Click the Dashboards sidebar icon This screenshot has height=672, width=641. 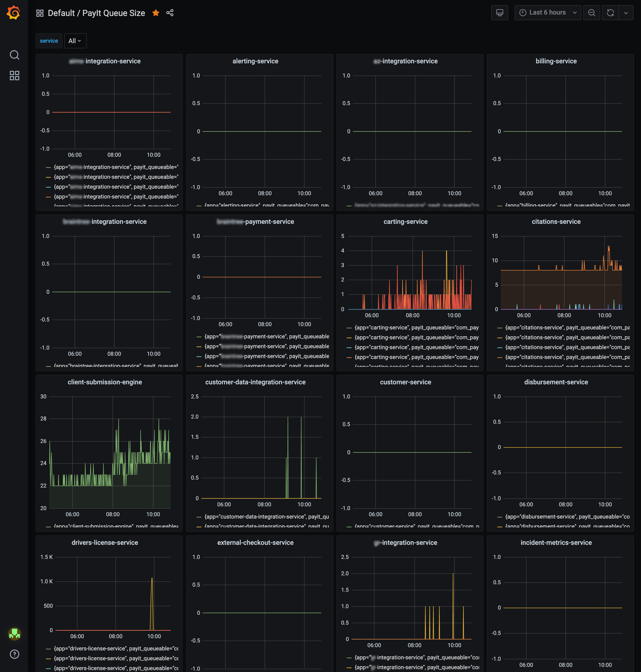pyautogui.click(x=14, y=76)
